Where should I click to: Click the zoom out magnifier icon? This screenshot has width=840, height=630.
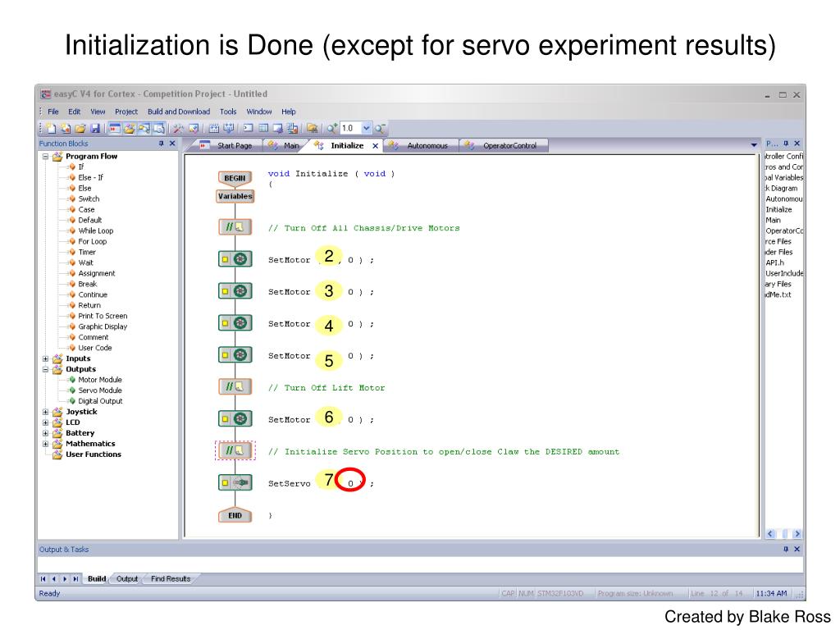coord(381,128)
